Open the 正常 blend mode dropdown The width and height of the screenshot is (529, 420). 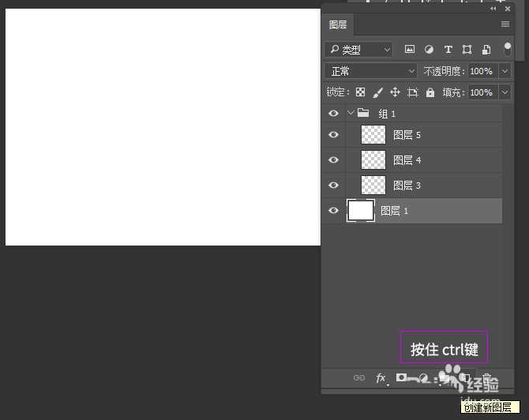[x=371, y=71]
